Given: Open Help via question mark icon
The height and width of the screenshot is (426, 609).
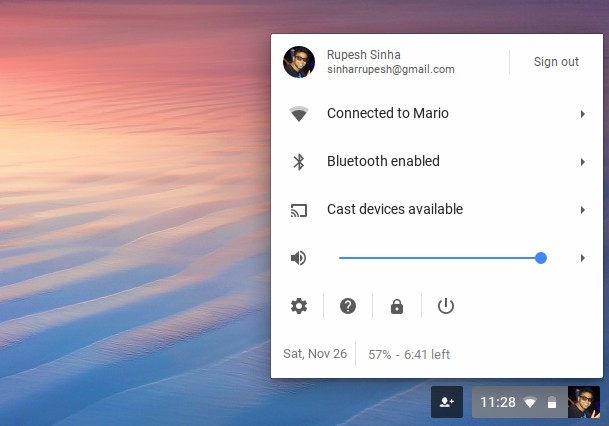Looking at the screenshot, I should tap(348, 306).
